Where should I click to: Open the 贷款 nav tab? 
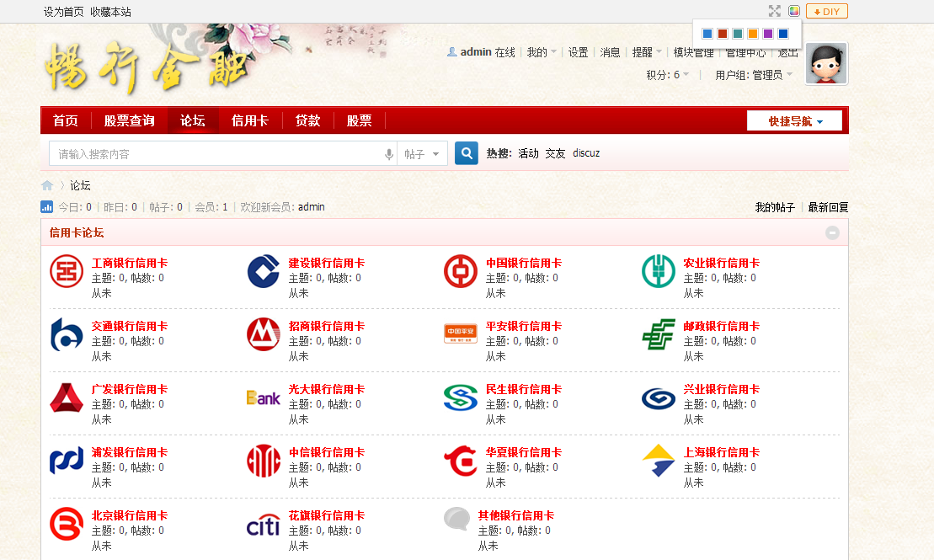coord(308,121)
